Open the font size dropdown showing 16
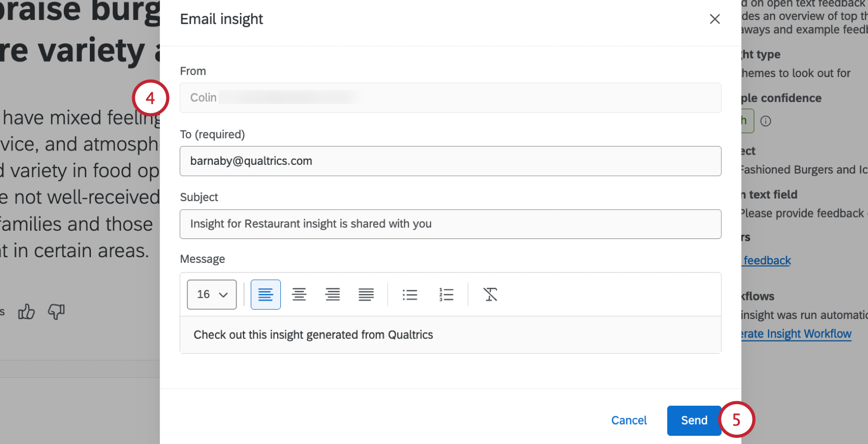The height and width of the screenshot is (444, 868). 211,294
